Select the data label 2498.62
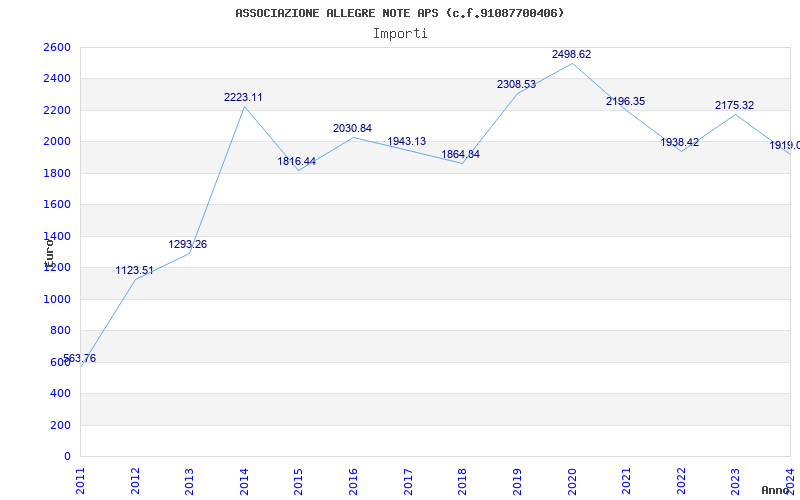Image resolution: width=800 pixels, height=500 pixels. [x=571, y=55]
